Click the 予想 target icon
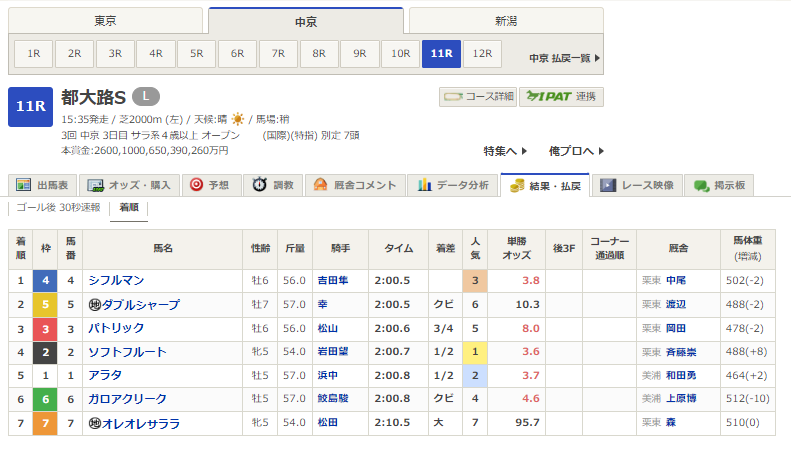The width and height of the screenshot is (791, 449). click(x=197, y=185)
